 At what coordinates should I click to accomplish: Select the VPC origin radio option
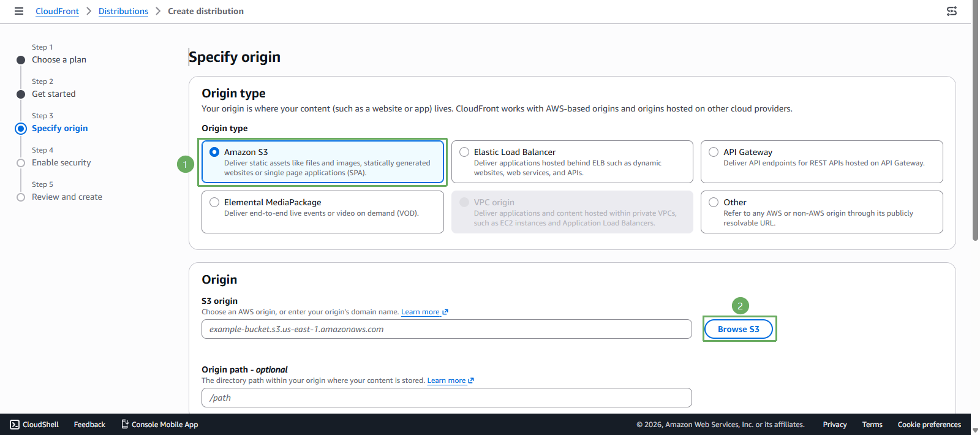(464, 202)
